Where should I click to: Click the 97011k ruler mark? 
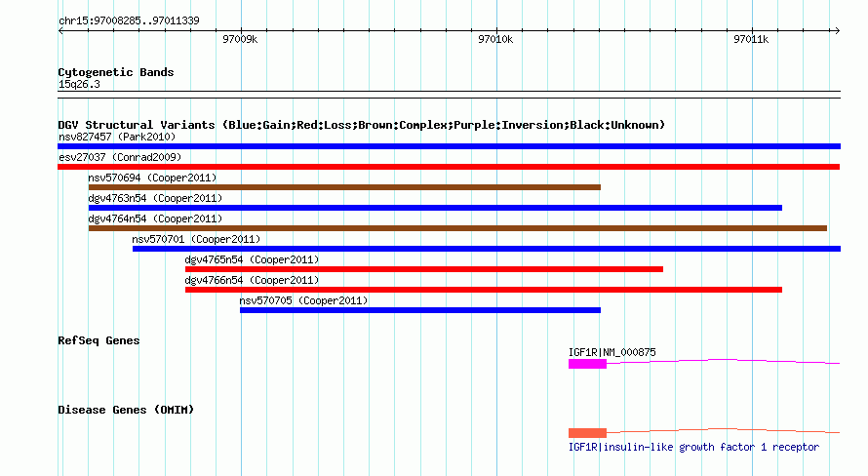pos(751,39)
